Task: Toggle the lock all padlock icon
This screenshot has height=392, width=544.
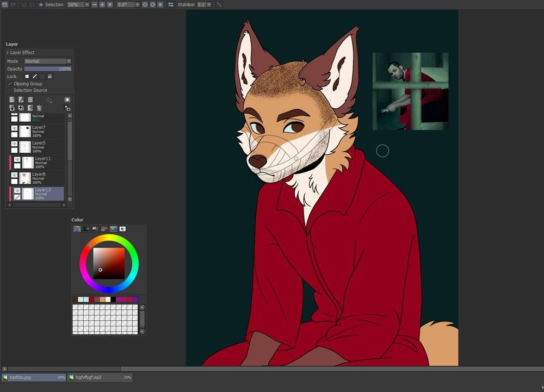Action: pos(50,76)
